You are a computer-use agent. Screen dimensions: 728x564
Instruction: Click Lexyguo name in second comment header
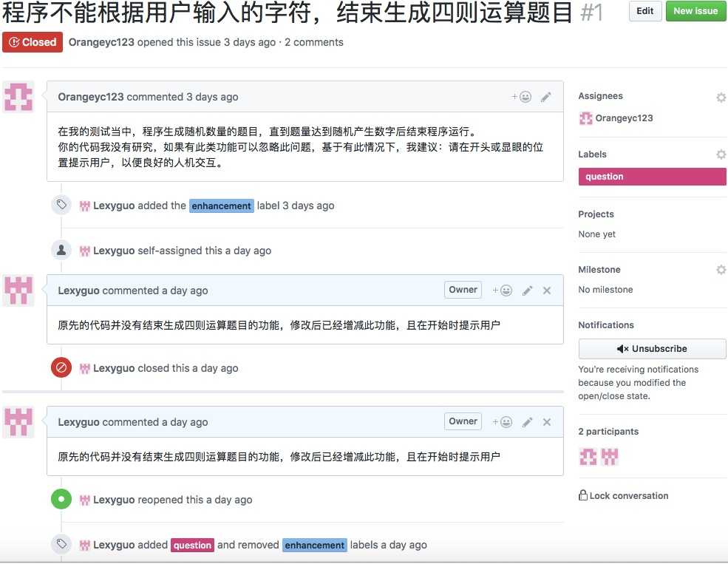79,422
